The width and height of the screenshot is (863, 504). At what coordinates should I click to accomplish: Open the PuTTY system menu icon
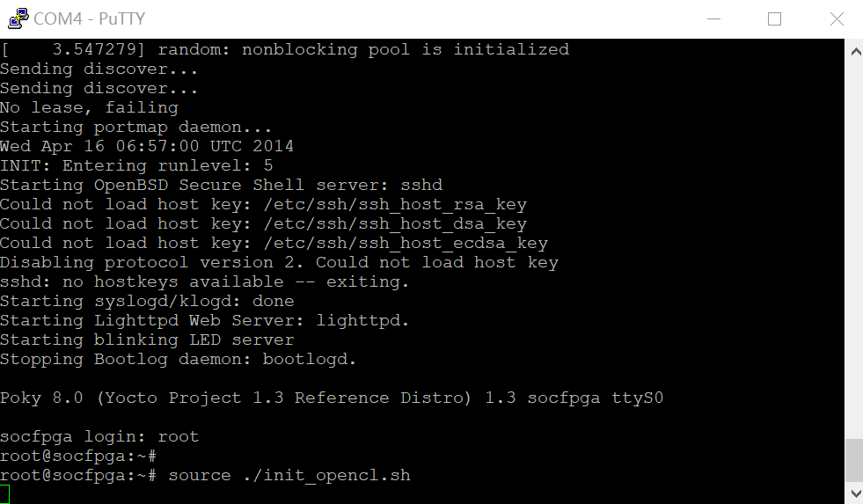point(18,18)
